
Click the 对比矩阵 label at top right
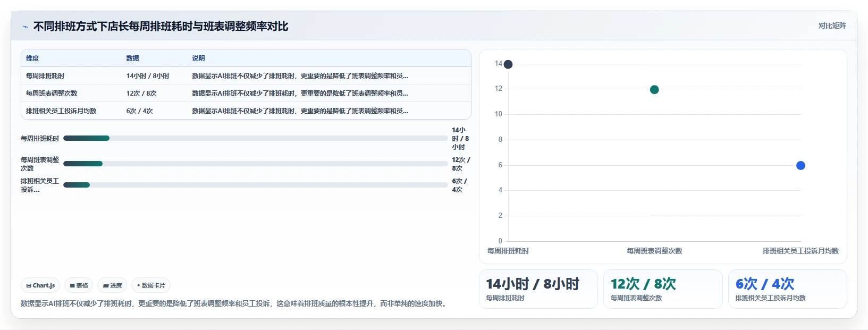pos(832,26)
